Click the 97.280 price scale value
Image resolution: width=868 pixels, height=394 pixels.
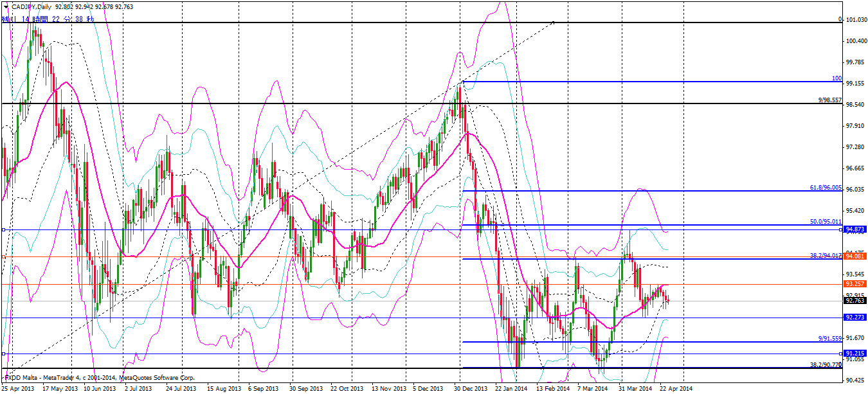[856, 147]
